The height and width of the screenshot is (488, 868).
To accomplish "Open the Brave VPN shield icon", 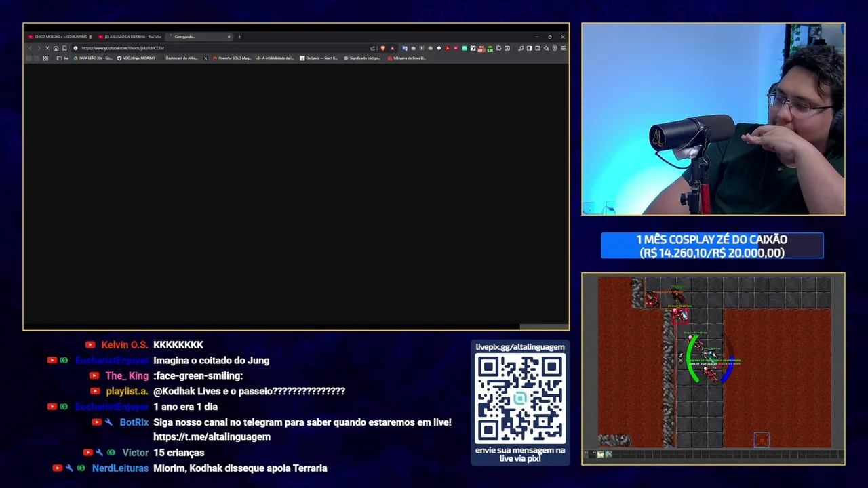I will coord(555,48).
